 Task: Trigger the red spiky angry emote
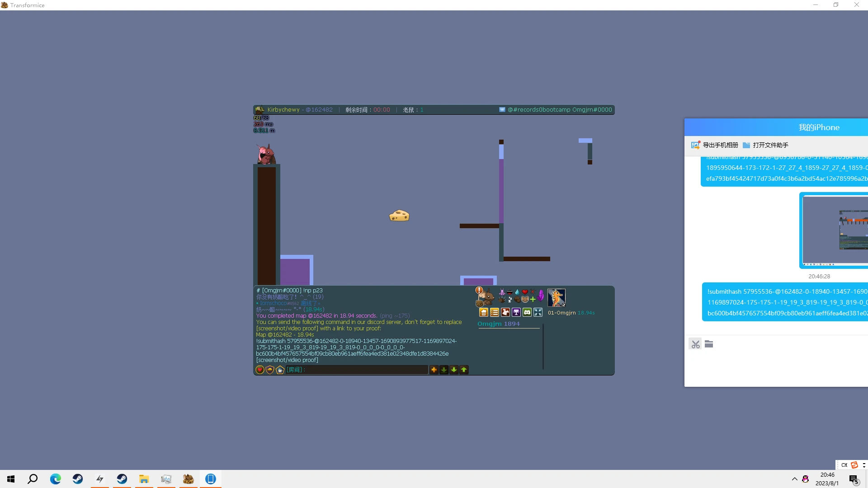click(533, 292)
